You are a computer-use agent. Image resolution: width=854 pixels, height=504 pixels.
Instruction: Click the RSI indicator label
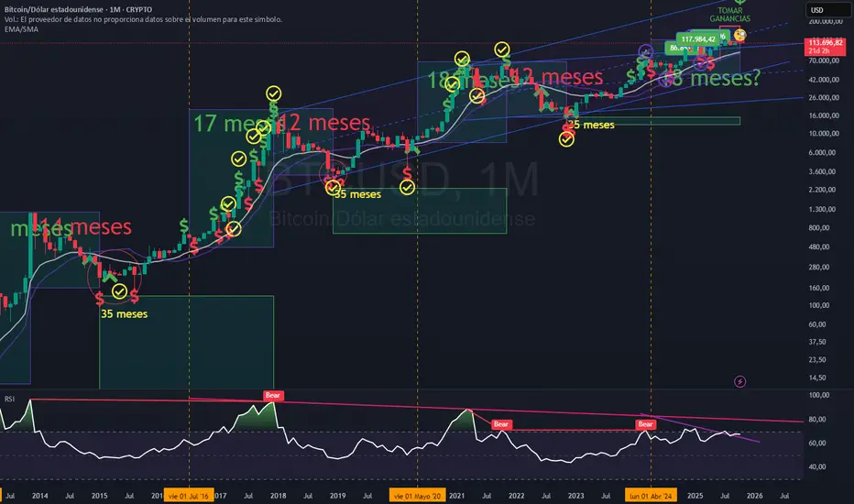click(x=9, y=400)
